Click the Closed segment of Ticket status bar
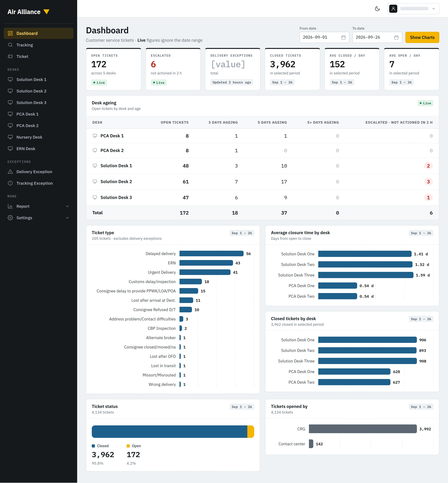 click(x=169, y=432)
